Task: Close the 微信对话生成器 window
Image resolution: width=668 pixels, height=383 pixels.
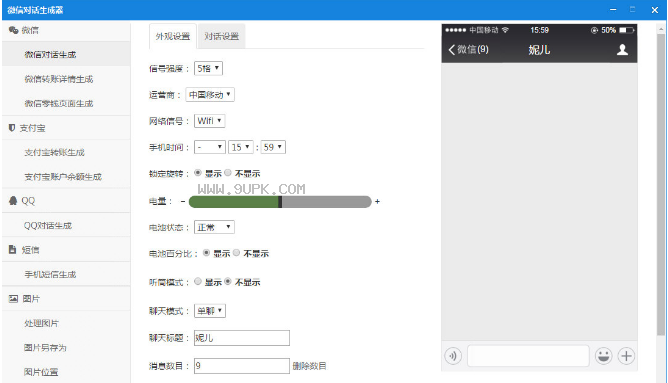Action: click(x=655, y=10)
